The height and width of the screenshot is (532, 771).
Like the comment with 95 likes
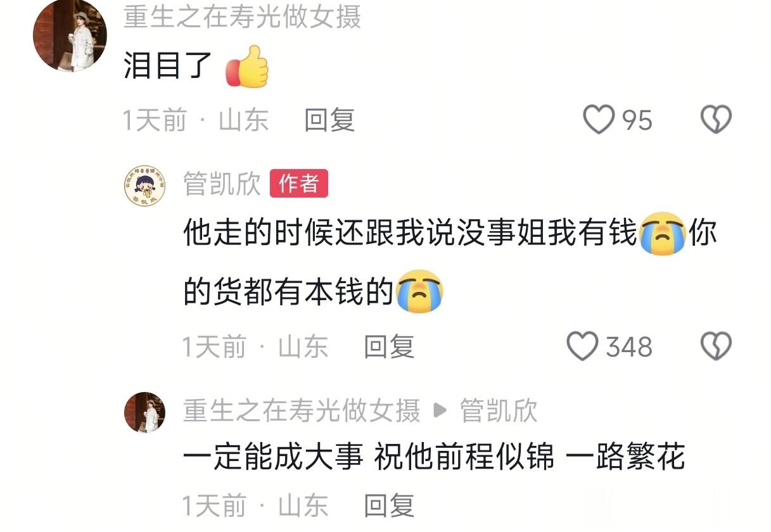tap(599, 119)
